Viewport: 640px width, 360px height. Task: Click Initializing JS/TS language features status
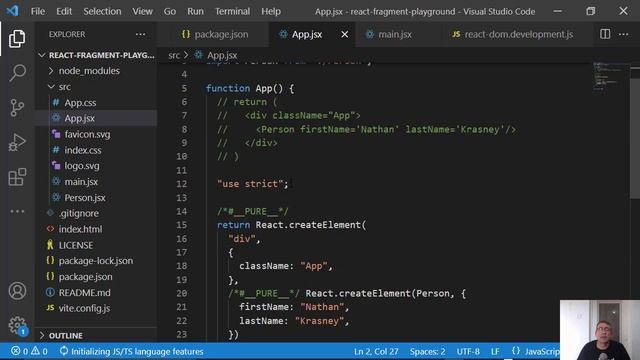(131, 351)
